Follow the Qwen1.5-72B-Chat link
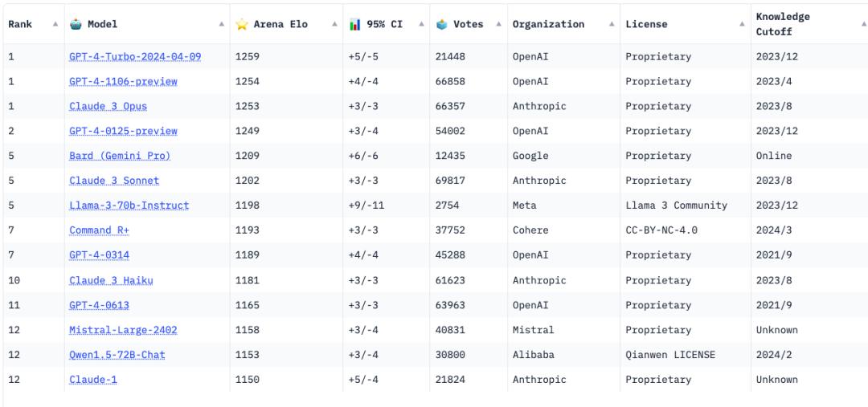The width and height of the screenshot is (868, 407). point(117,355)
